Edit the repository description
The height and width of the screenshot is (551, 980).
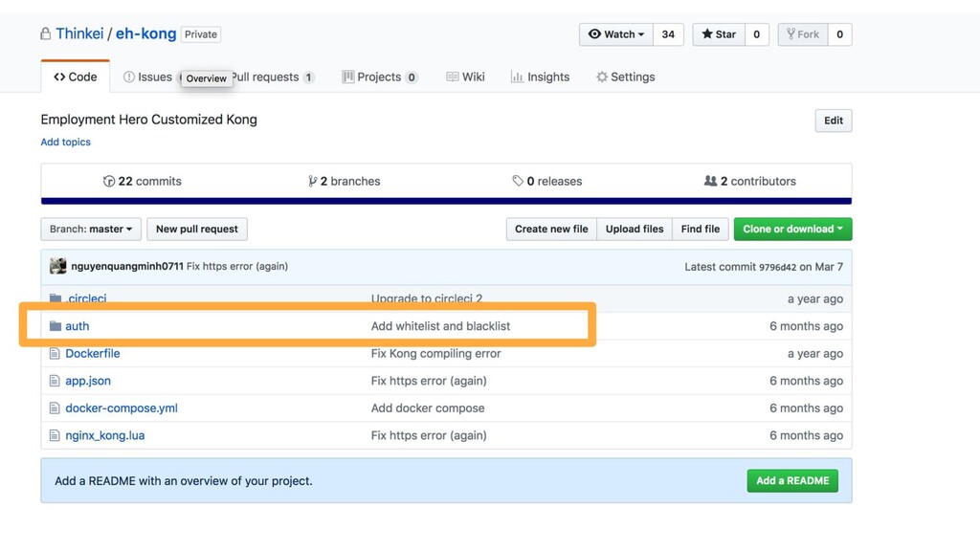click(834, 121)
